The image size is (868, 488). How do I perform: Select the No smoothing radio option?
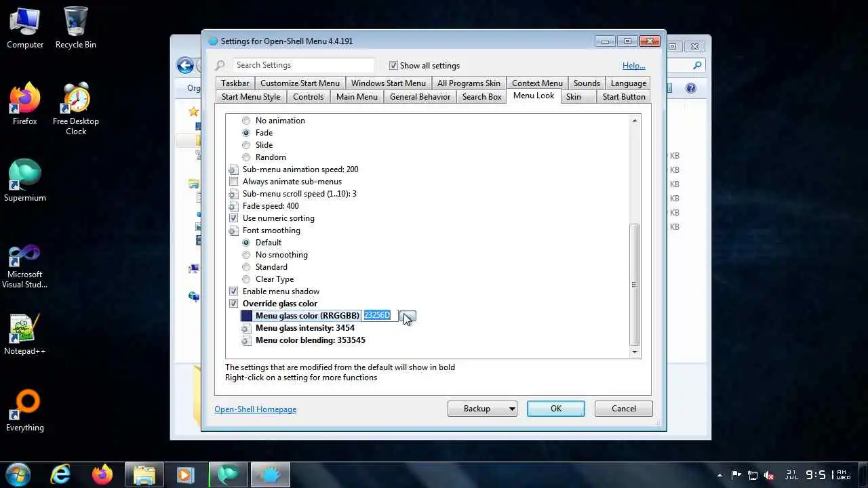246,255
